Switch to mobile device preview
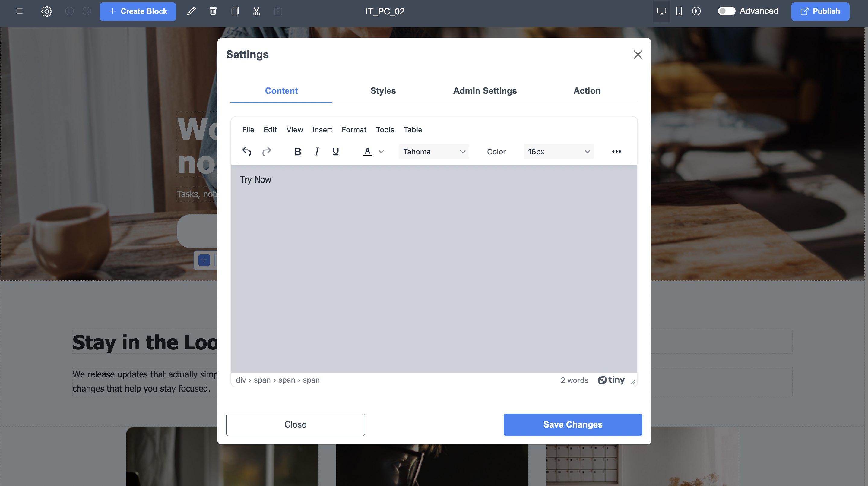 point(679,11)
